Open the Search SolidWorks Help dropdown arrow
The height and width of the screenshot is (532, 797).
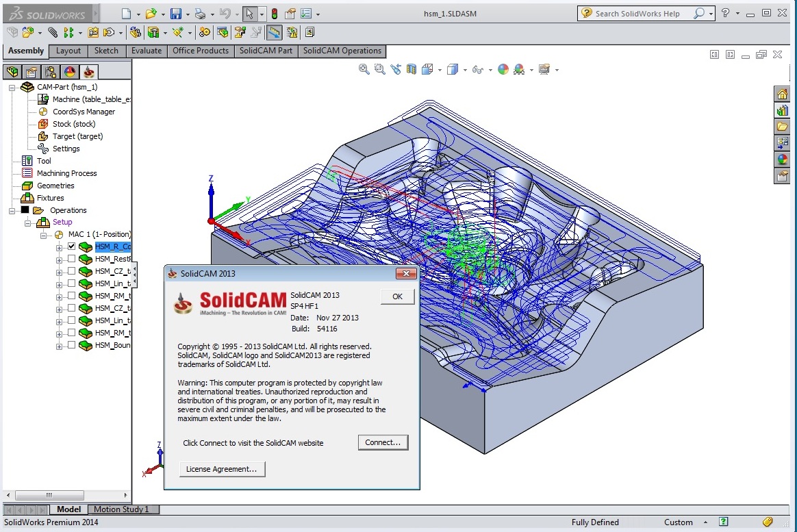711,14
